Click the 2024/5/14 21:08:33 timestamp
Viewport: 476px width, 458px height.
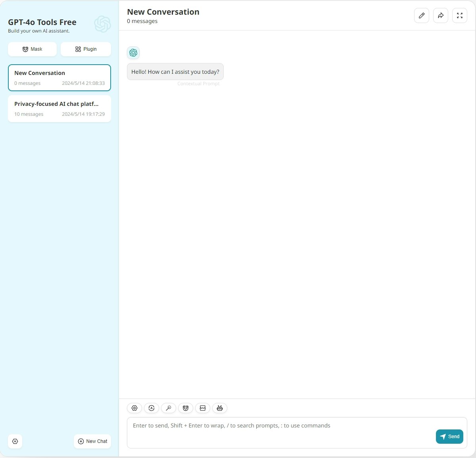(x=83, y=83)
